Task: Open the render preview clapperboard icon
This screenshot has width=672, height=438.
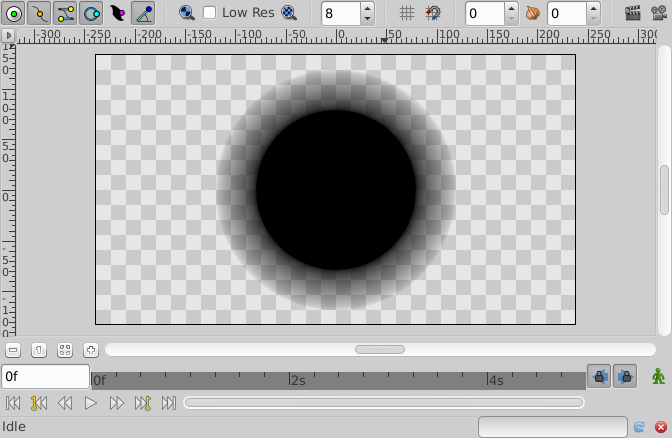Action: coord(633,13)
